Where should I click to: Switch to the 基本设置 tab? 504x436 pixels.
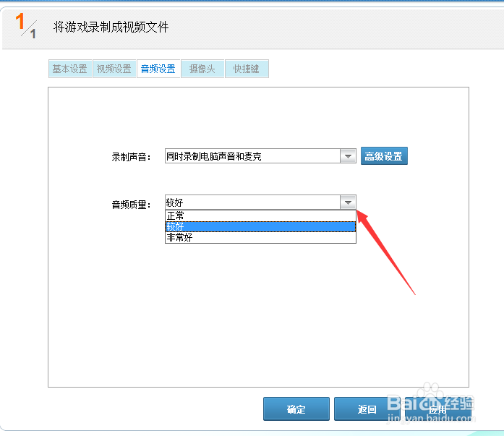click(x=70, y=69)
